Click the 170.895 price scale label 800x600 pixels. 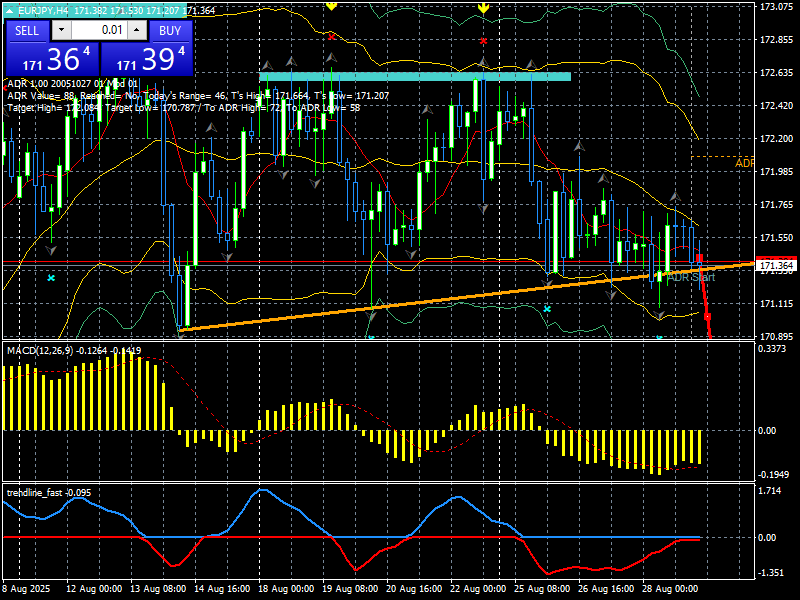[776, 337]
